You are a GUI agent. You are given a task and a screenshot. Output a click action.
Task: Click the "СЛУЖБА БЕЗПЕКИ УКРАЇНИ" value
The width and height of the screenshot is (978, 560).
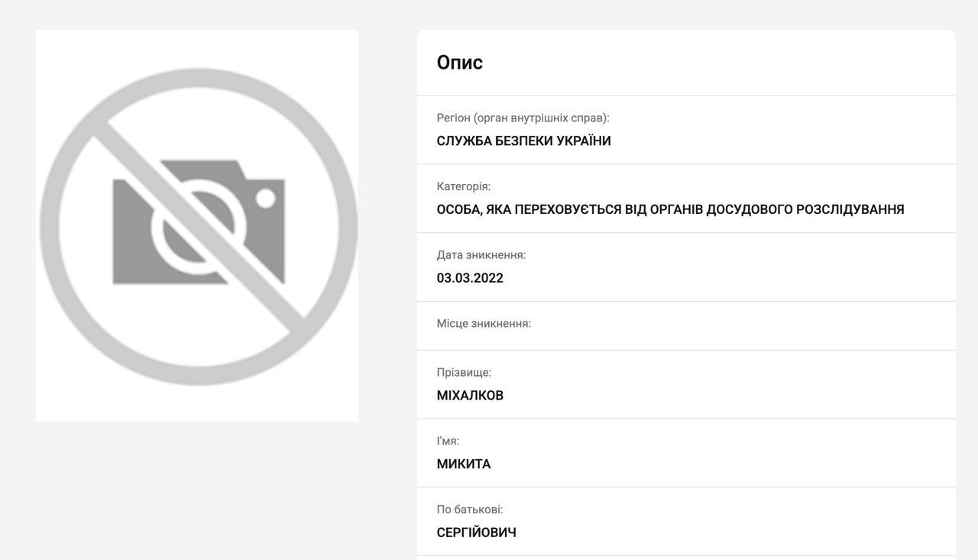coord(523,141)
